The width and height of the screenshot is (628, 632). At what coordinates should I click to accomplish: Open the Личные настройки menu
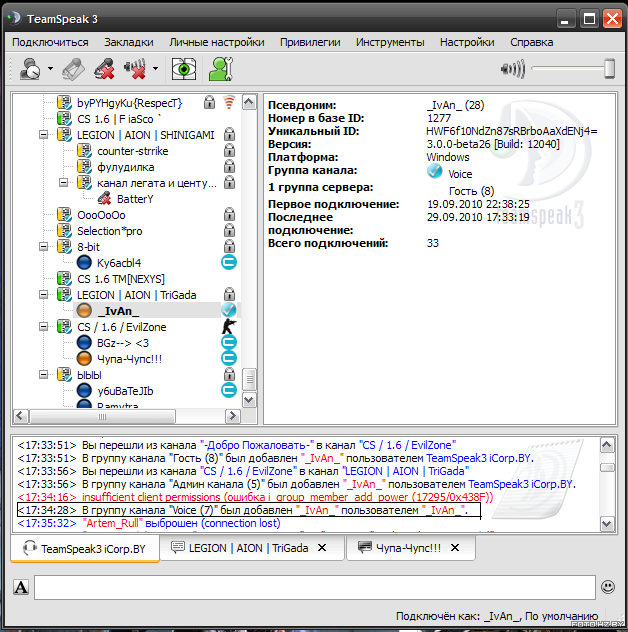point(216,42)
